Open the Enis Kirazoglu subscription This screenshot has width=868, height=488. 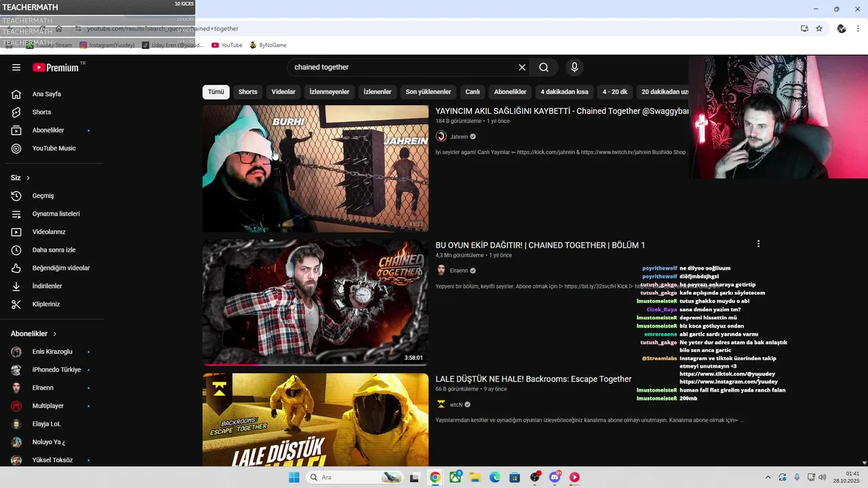53,352
